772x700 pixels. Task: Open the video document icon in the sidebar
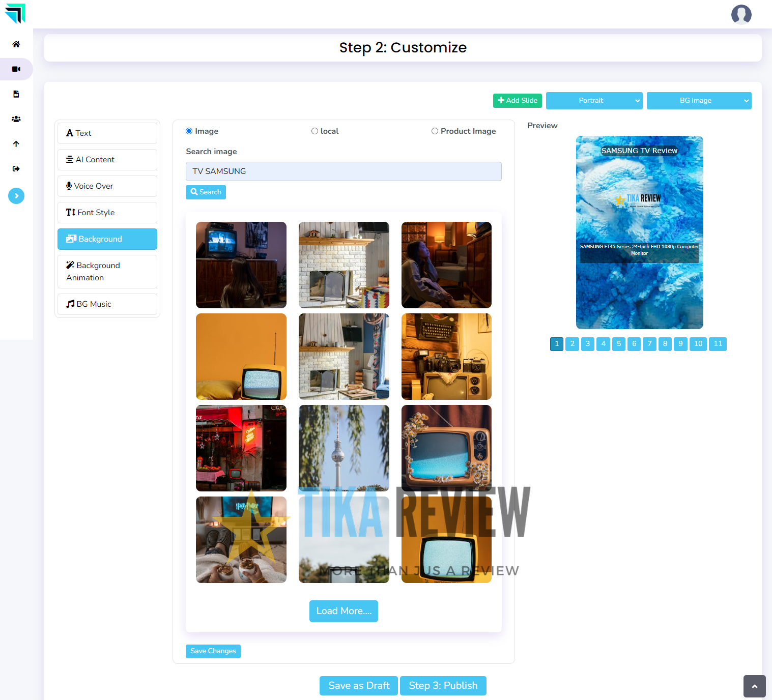(16, 94)
